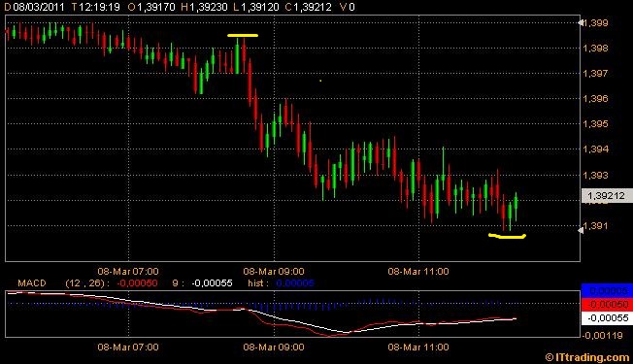Click the arrow marker beside 1,399
This screenshot has height=364, width=633.
click(x=581, y=23)
